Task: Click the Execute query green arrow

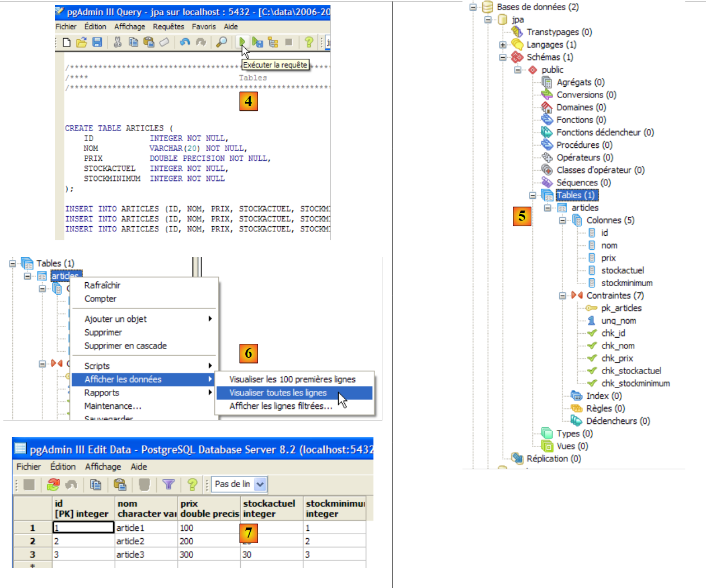Action: click(x=242, y=42)
